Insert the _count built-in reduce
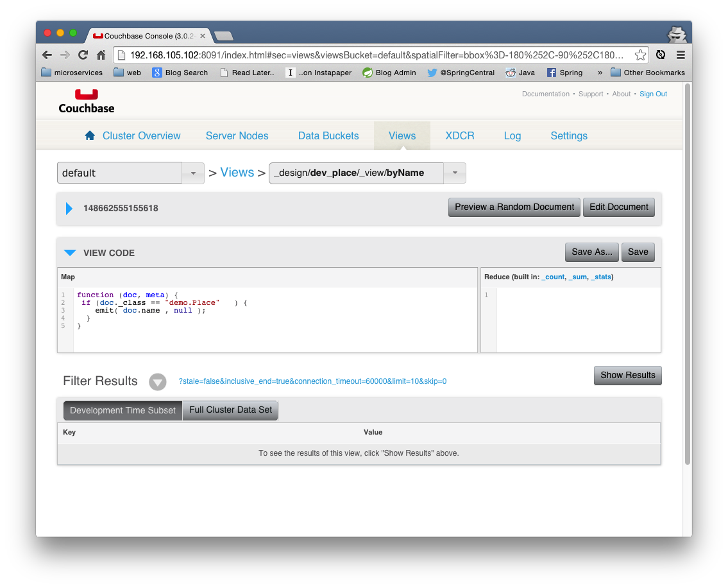 (x=553, y=277)
